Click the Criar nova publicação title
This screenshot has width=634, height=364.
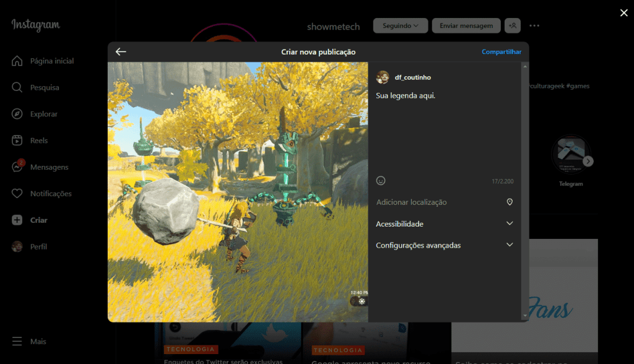(x=318, y=52)
